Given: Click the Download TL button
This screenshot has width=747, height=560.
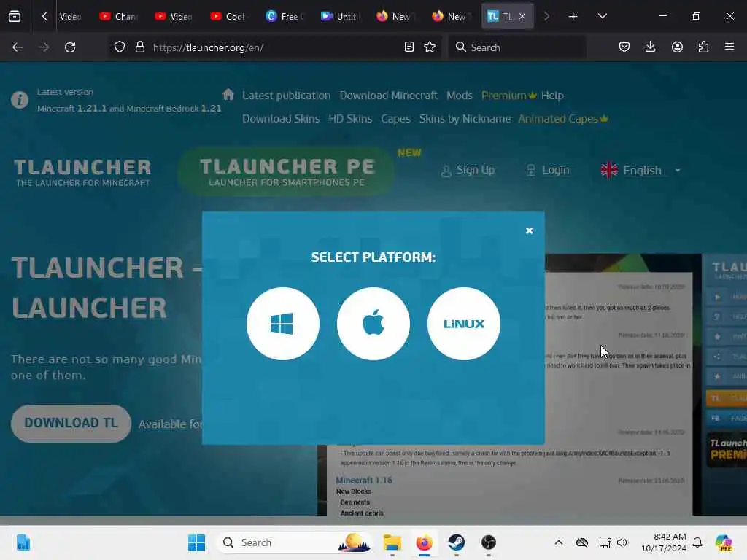Looking at the screenshot, I should click(71, 424).
